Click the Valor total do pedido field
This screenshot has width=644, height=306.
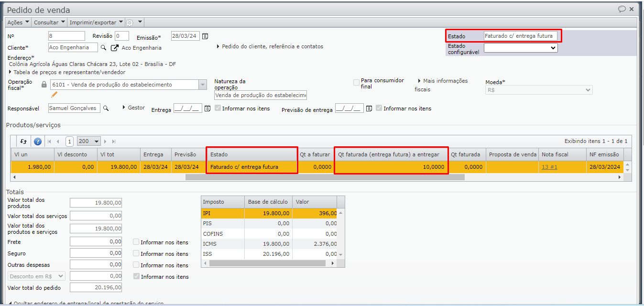pyautogui.click(x=96, y=287)
